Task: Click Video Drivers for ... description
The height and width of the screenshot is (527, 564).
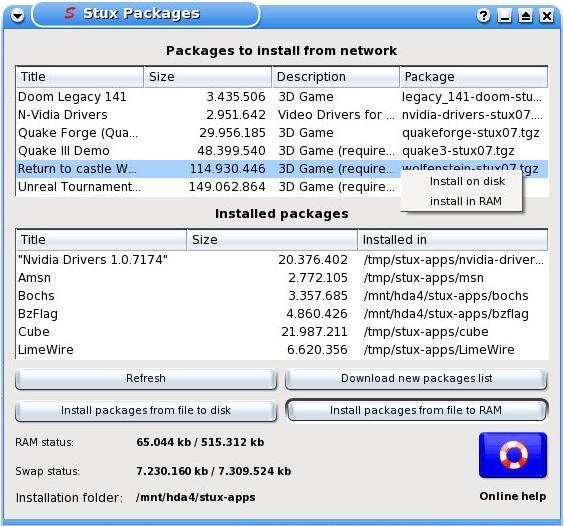Action: pyautogui.click(x=336, y=115)
